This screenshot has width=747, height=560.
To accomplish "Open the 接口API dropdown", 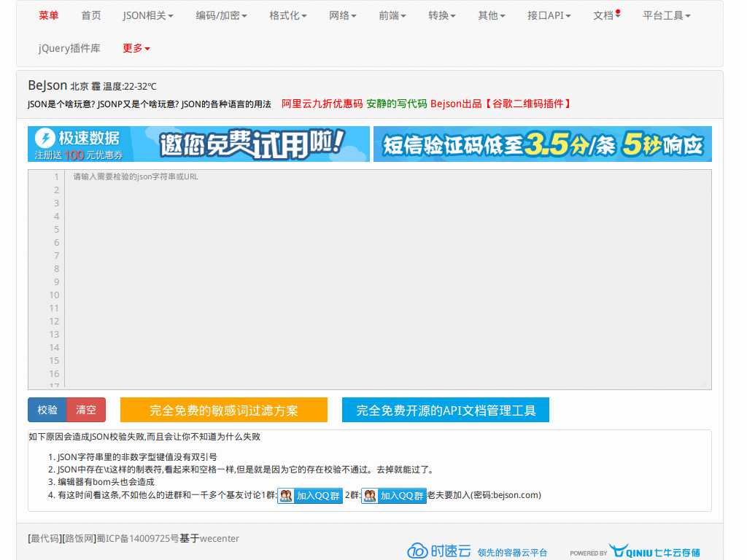I will pos(549,16).
